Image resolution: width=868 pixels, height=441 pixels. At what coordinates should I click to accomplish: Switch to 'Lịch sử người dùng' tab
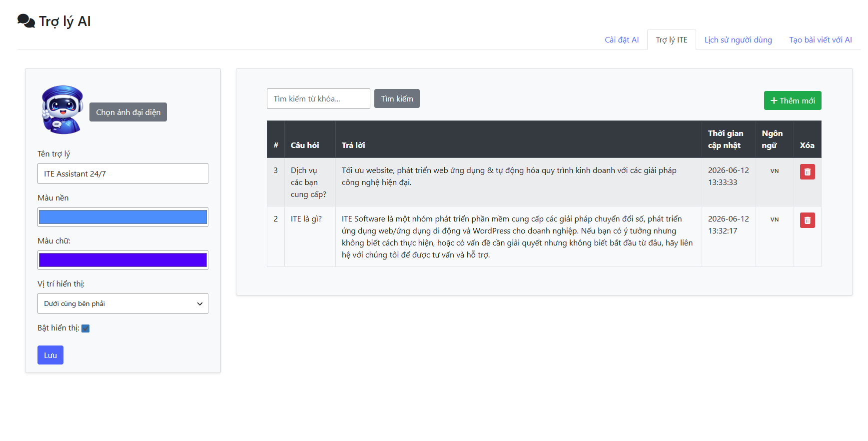tap(738, 40)
